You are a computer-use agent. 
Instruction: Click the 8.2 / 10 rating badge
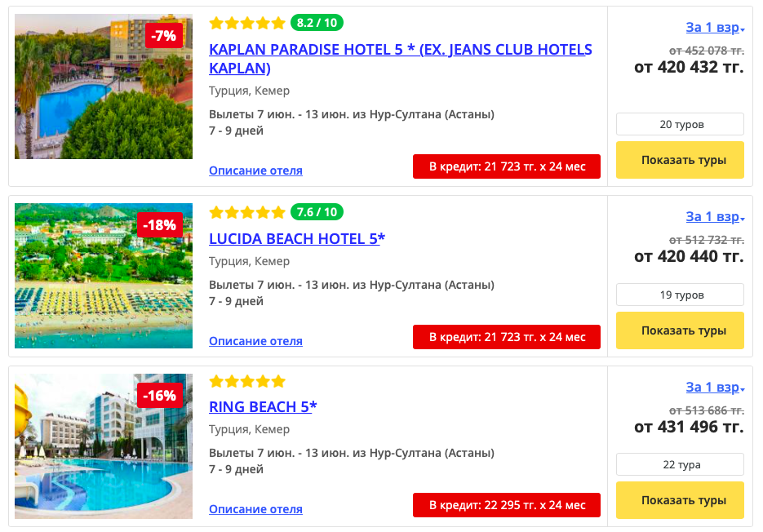(317, 23)
